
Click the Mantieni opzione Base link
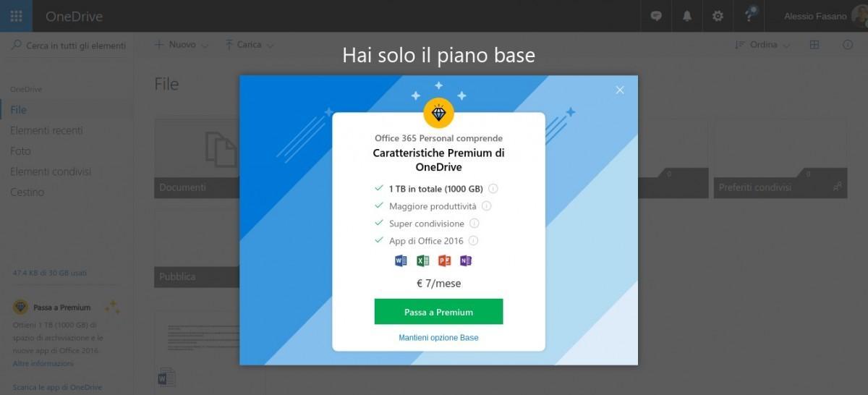point(438,338)
